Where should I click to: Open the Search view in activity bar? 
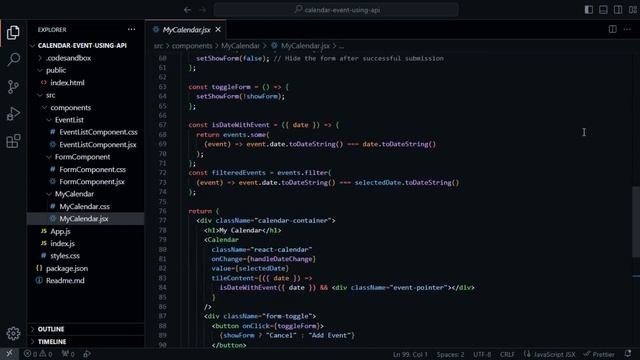[13, 60]
